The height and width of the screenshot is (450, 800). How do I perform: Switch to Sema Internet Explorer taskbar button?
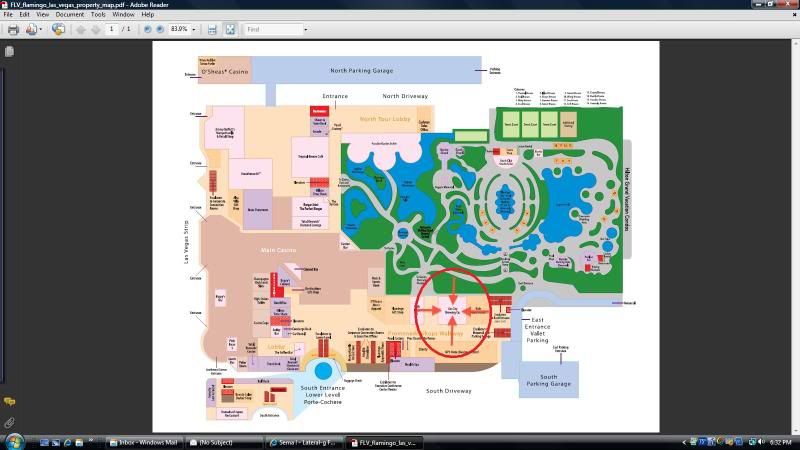pyautogui.click(x=304, y=442)
